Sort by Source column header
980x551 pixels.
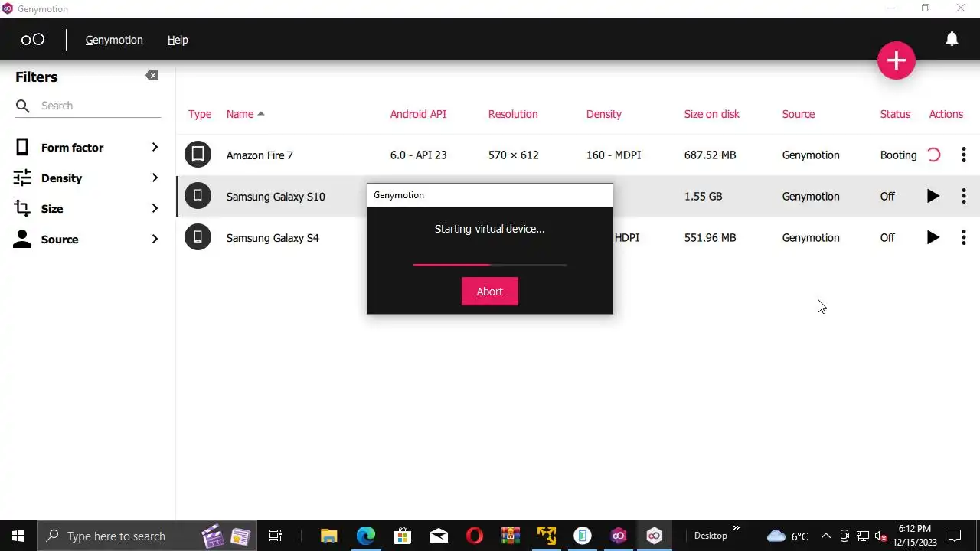[x=799, y=114]
